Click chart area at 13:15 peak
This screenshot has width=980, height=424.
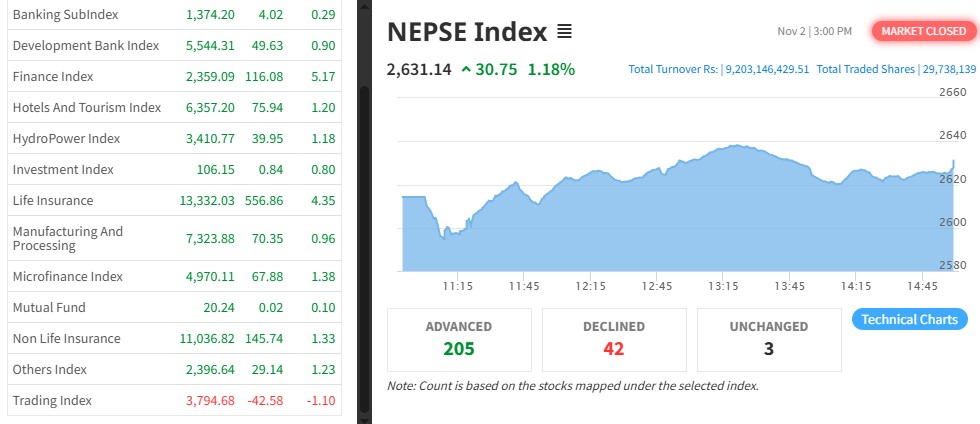point(735,200)
